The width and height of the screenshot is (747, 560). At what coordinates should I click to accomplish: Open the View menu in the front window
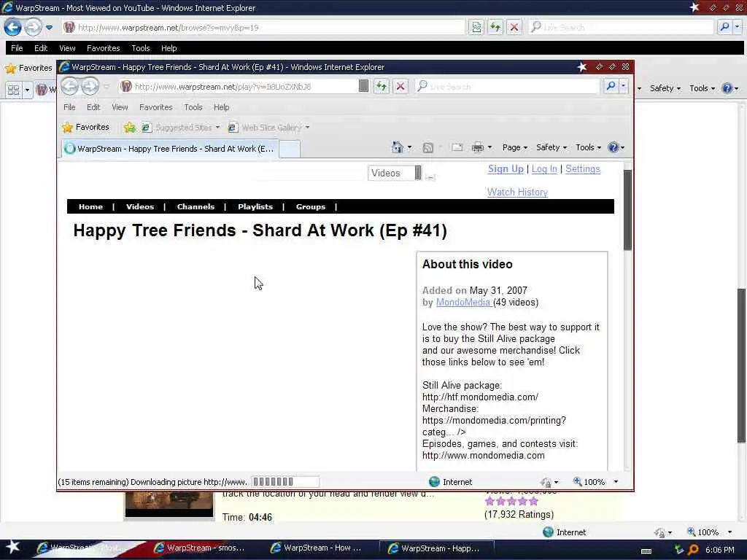coord(120,107)
